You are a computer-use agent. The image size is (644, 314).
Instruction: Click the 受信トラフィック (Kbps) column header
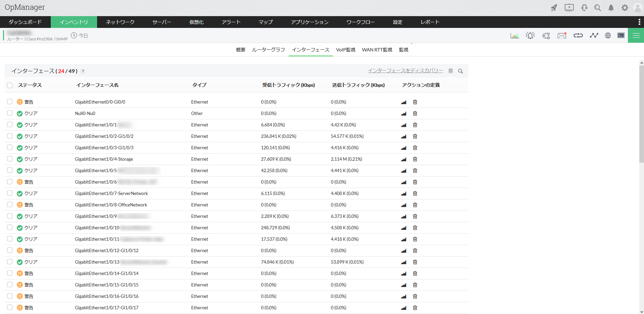pos(288,85)
